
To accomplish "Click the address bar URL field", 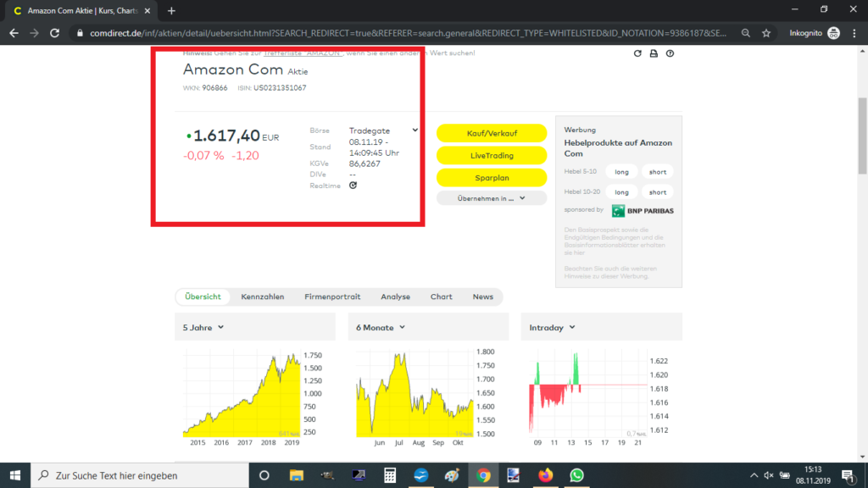I will click(x=408, y=33).
